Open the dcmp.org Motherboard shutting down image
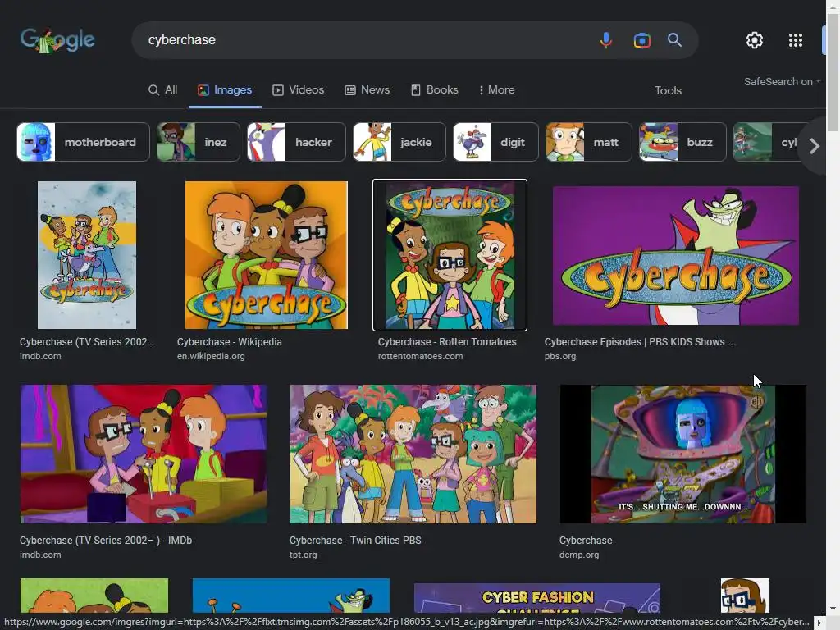Screen dimensions: 840x630 pos(683,454)
